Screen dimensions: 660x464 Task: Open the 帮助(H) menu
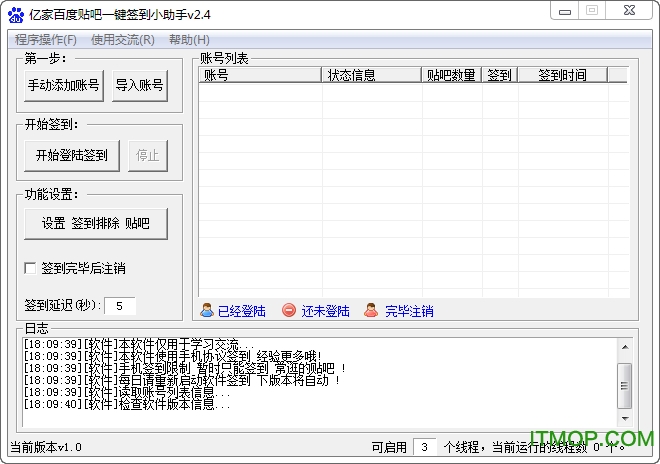pos(189,40)
